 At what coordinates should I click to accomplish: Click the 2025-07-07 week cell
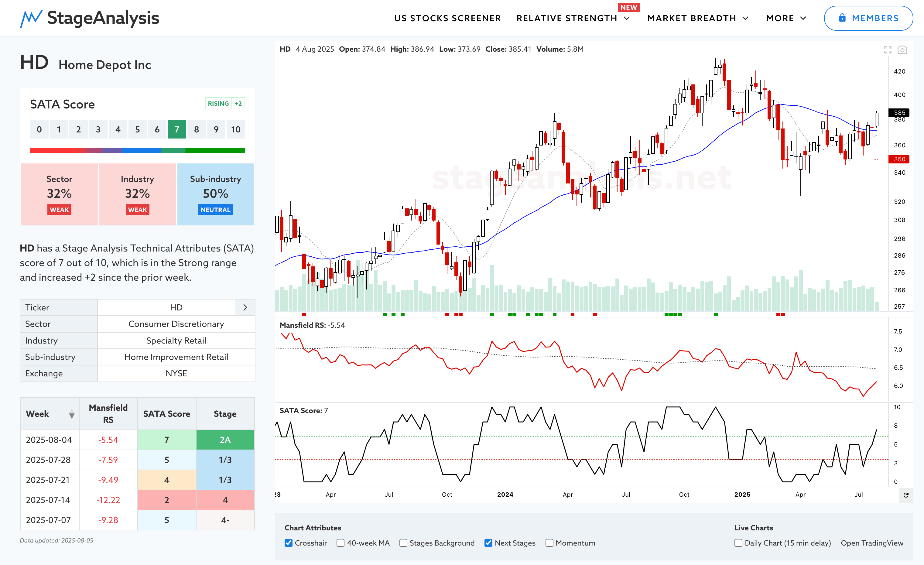coord(50,520)
